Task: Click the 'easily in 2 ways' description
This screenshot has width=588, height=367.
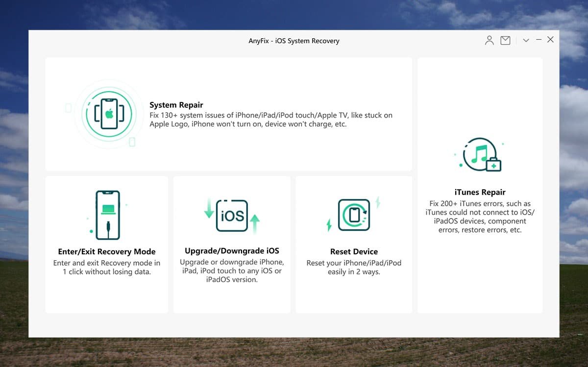Action: pos(354,272)
